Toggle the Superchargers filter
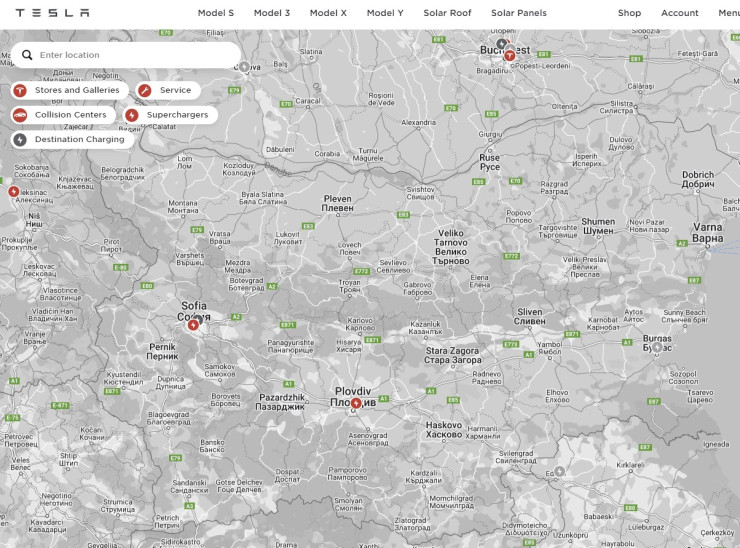This screenshot has width=740, height=548. [169, 115]
